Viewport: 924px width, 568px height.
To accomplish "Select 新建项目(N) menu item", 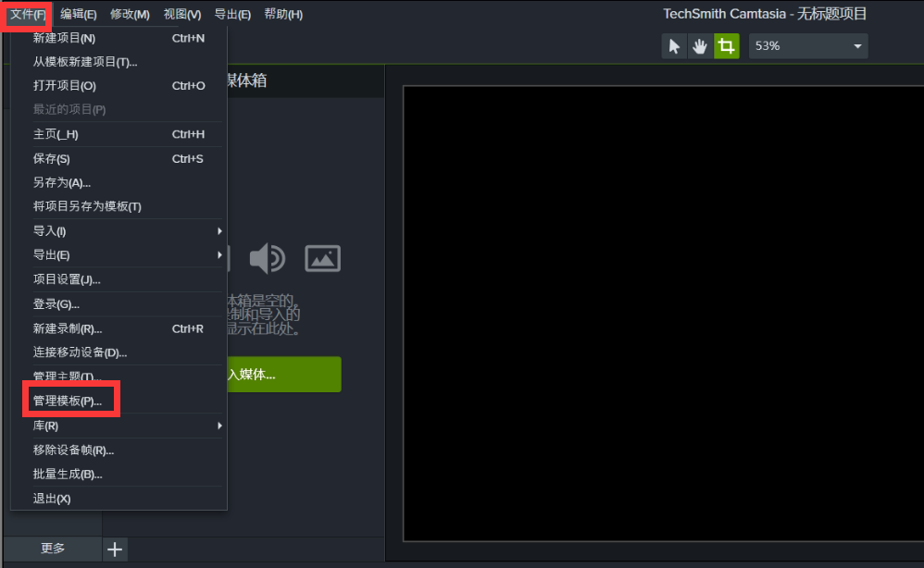I will [x=65, y=38].
